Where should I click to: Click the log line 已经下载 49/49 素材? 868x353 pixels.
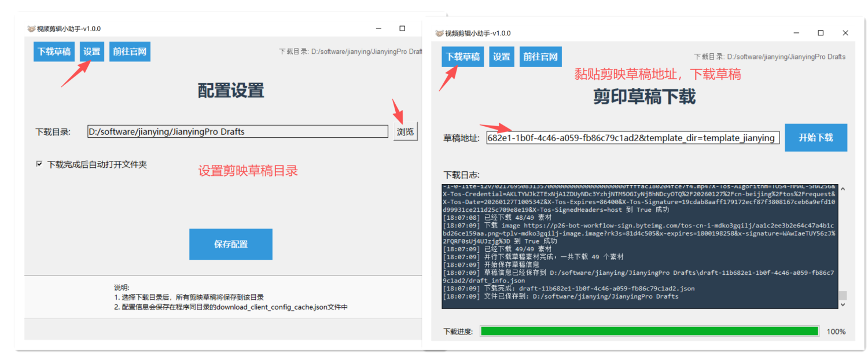click(x=497, y=249)
